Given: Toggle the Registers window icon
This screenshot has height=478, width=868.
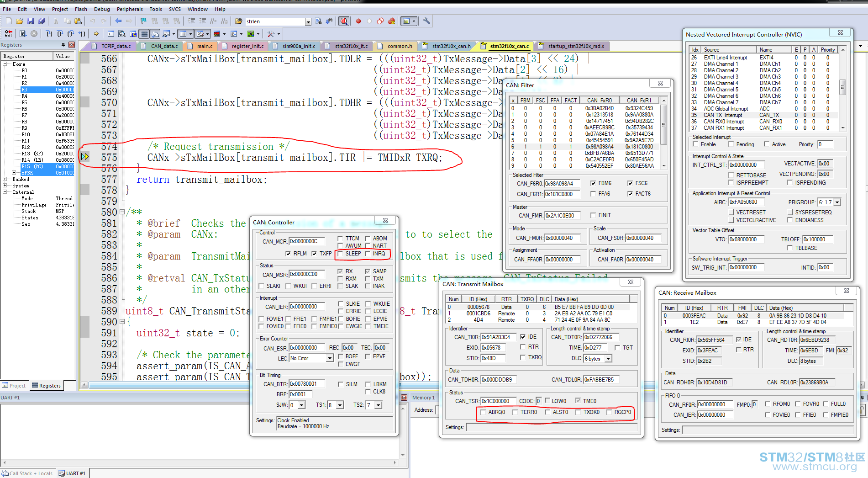Looking at the screenshot, I should click(144, 33).
